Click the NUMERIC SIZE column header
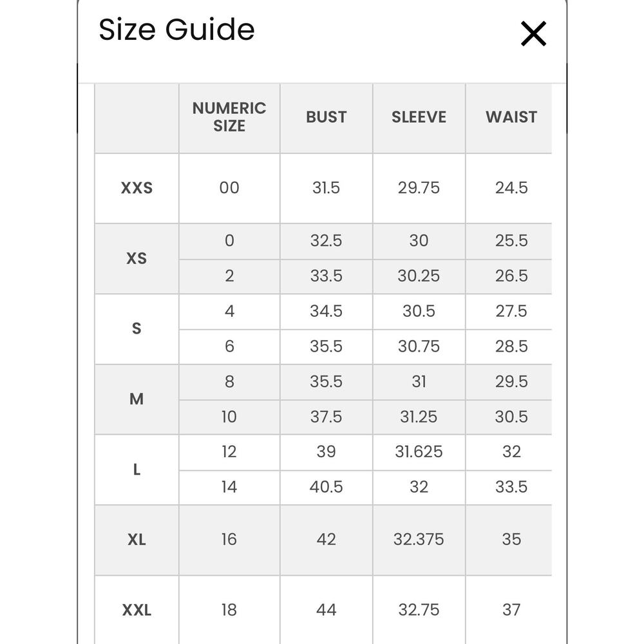644x644 pixels. tap(229, 117)
